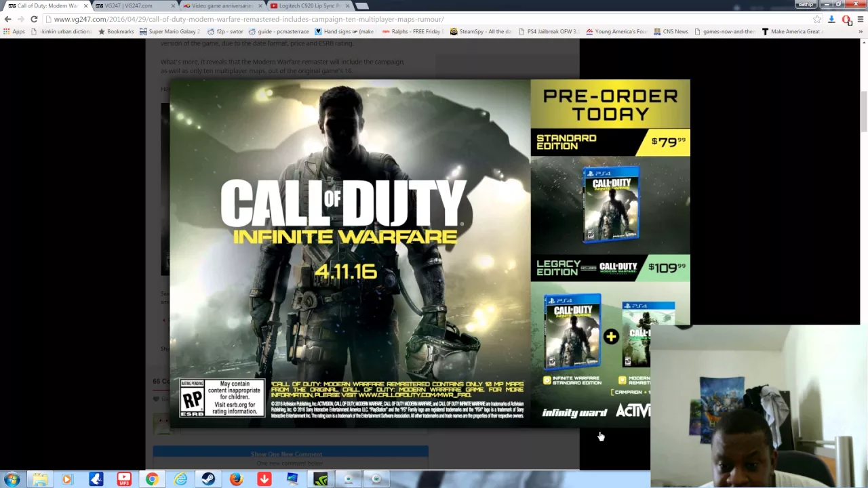868x488 pixels.
Task: Open the f2p - swtor bookmark
Action: 225,31
